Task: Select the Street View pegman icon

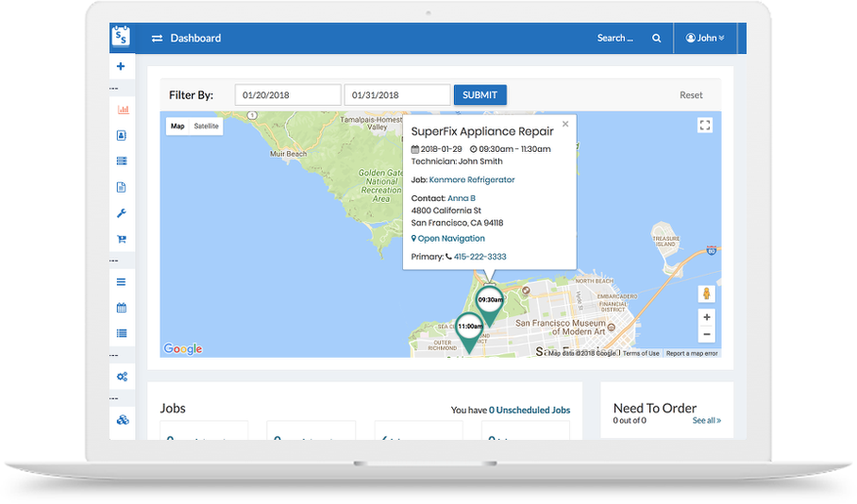Action: (x=706, y=294)
